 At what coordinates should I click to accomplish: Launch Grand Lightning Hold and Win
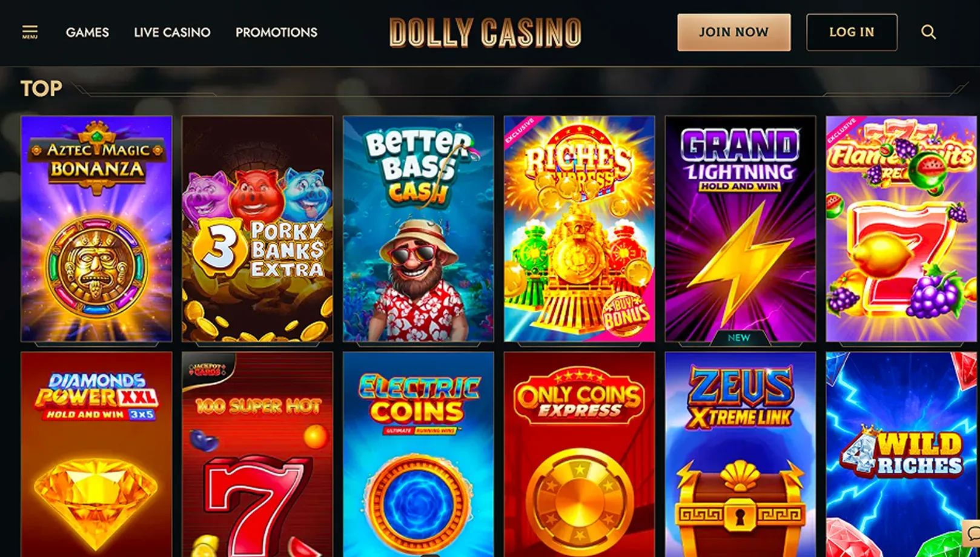tap(741, 229)
